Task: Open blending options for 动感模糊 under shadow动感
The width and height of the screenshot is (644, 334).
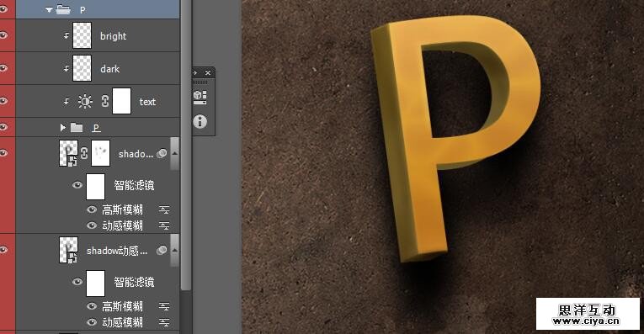Action: [x=164, y=322]
